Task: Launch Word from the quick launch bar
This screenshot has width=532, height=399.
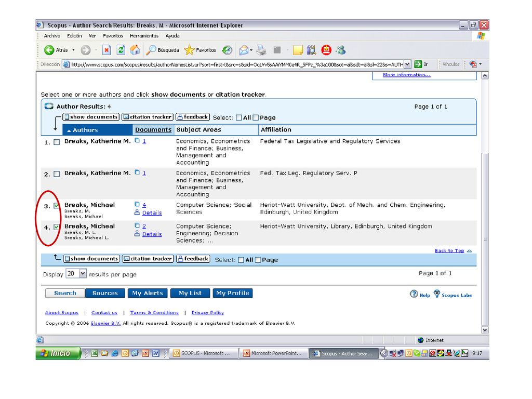Action: click(x=156, y=353)
